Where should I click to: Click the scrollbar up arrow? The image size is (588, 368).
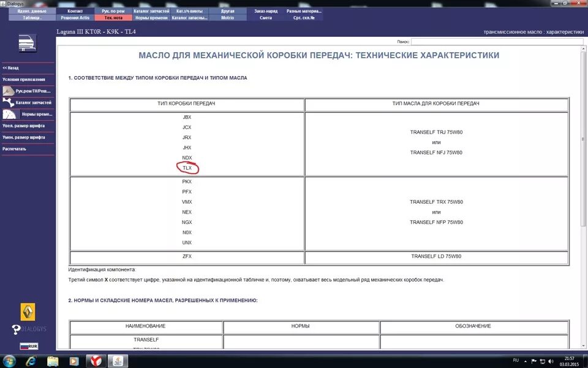coord(583,49)
